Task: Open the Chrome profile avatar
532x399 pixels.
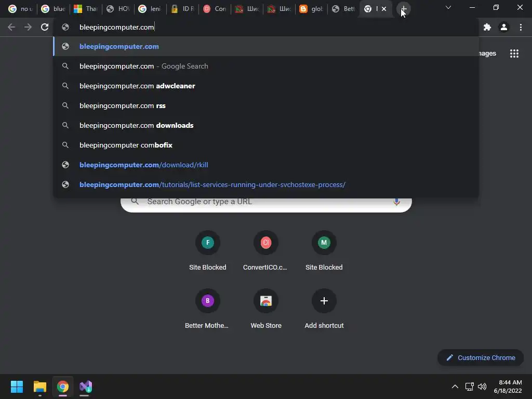Action: pos(504,27)
